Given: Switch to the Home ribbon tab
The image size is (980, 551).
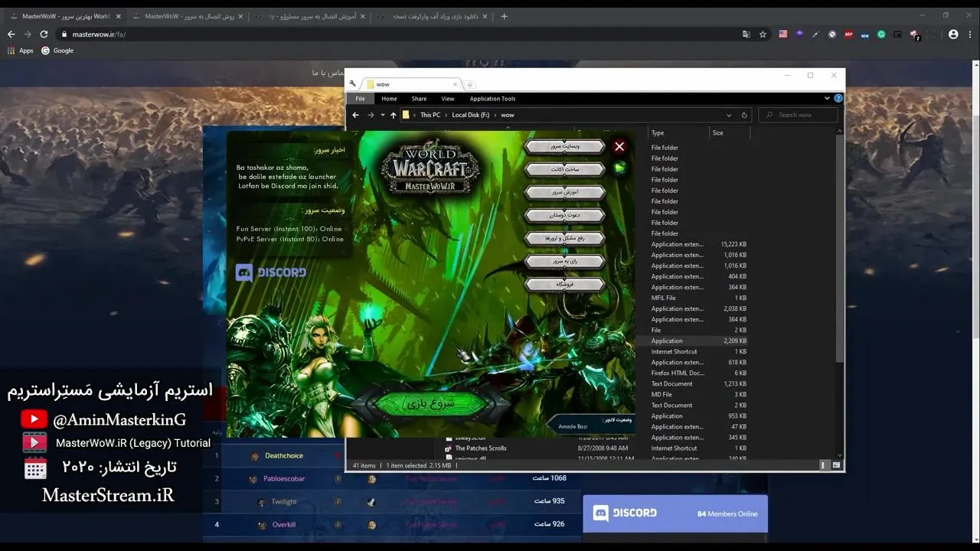Looking at the screenshot, I should click(x=389, y=99).
